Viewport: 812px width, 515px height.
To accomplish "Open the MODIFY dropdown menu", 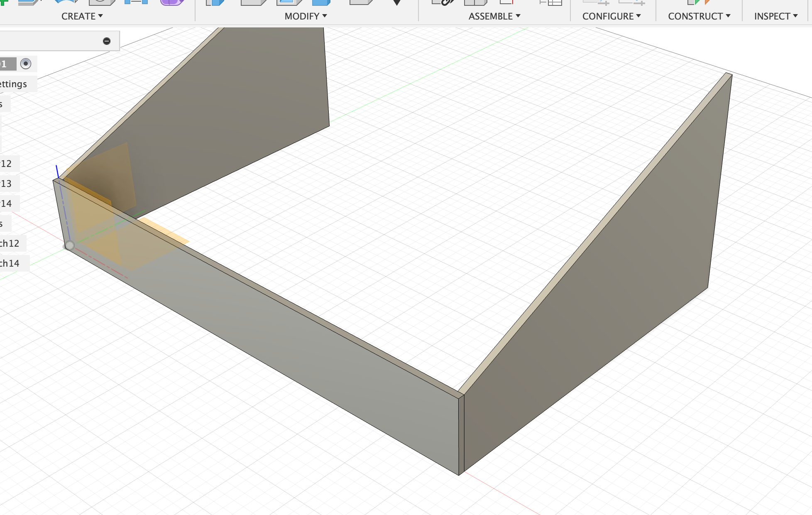I will pos(306,16).
